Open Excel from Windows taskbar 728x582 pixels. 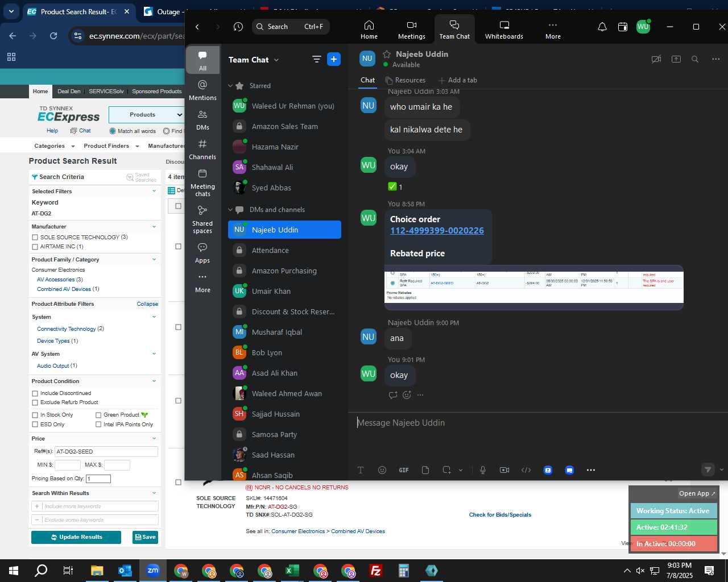coord(292,571)
